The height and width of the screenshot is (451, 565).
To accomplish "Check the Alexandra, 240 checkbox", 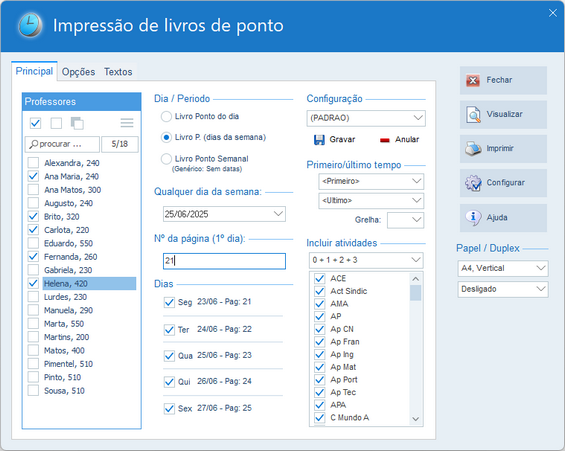I will click(33, 163).
